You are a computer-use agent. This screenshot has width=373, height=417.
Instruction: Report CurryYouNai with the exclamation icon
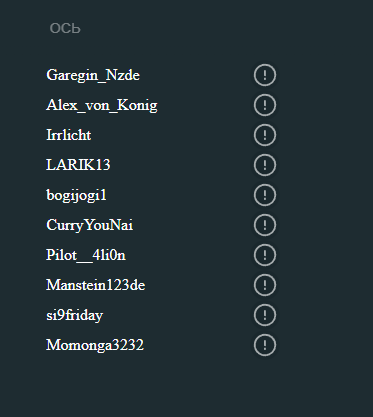pos(265,225)
